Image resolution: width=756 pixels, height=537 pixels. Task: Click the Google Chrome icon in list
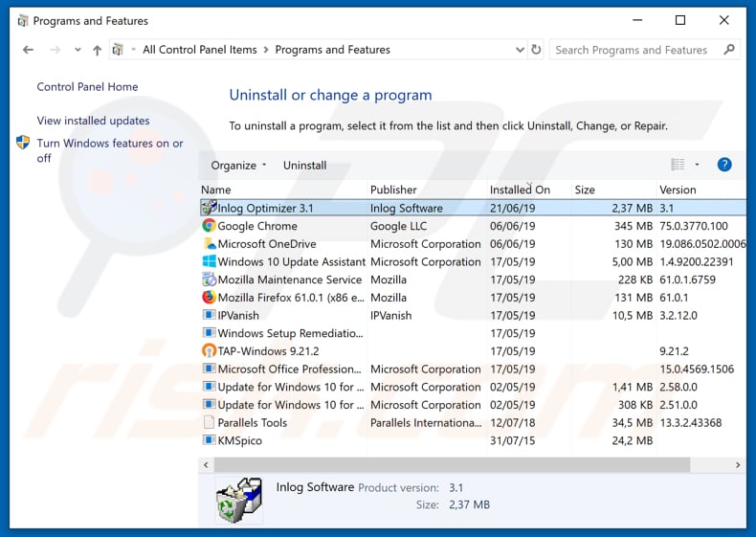209,226
